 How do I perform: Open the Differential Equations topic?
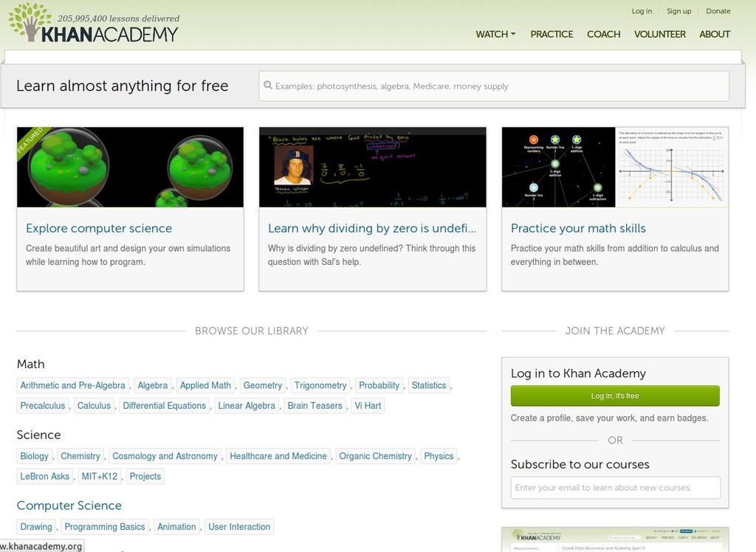tap(165, 405)
